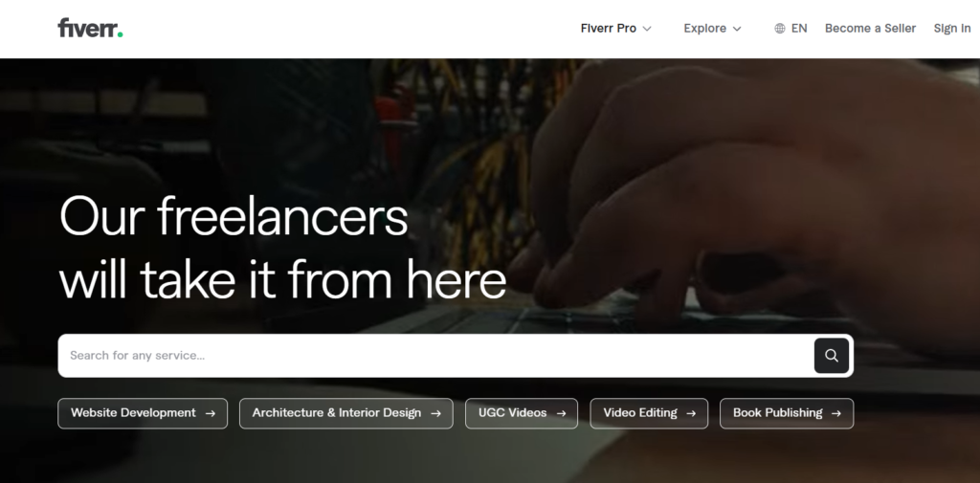Screen dimensions: 980x483
Task: Click the Become a Seller link
Action: 870,28
